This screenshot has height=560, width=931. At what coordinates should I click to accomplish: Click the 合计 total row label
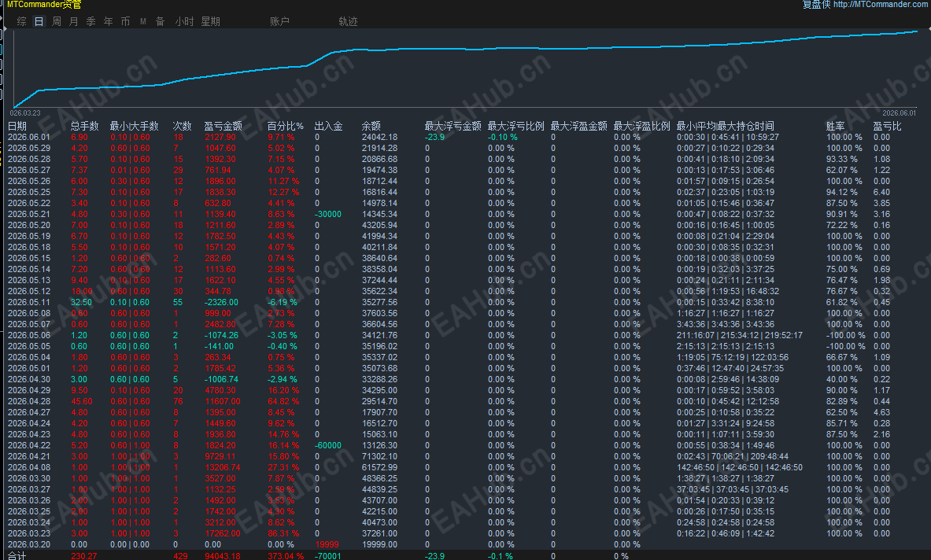tap(17, 556)
